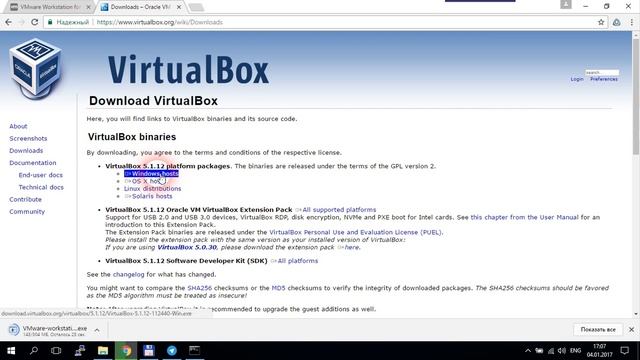Open the command prompt taskbar icon
This screenshot has width=640, height=360.
pos(195,351)
